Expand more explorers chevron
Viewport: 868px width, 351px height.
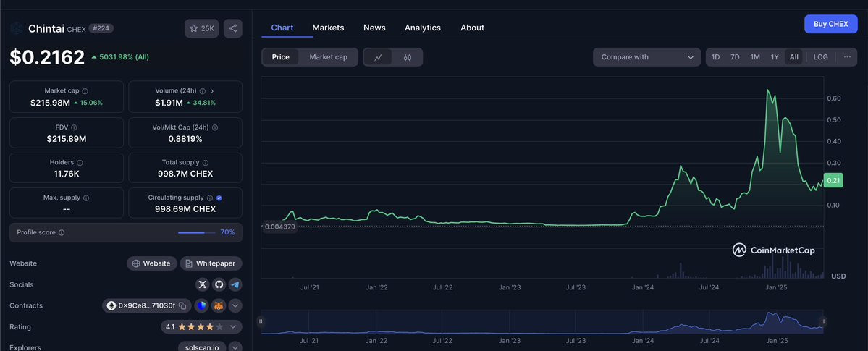235,347
